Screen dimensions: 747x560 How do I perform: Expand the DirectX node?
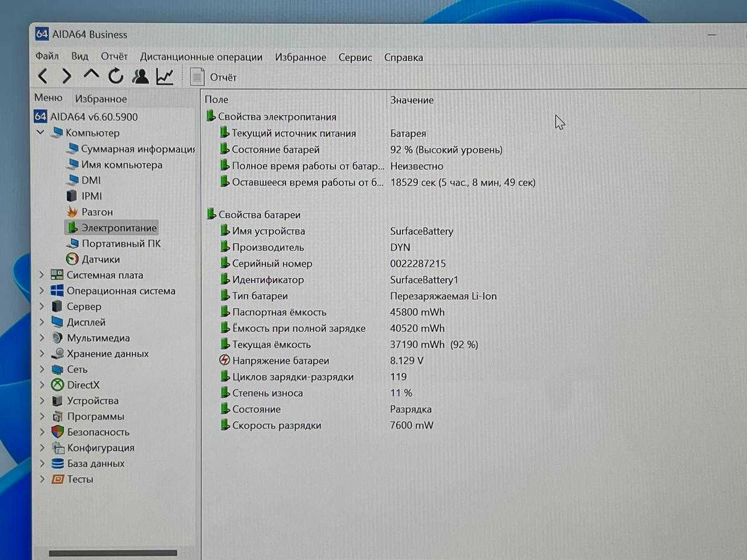pos(41,385)
